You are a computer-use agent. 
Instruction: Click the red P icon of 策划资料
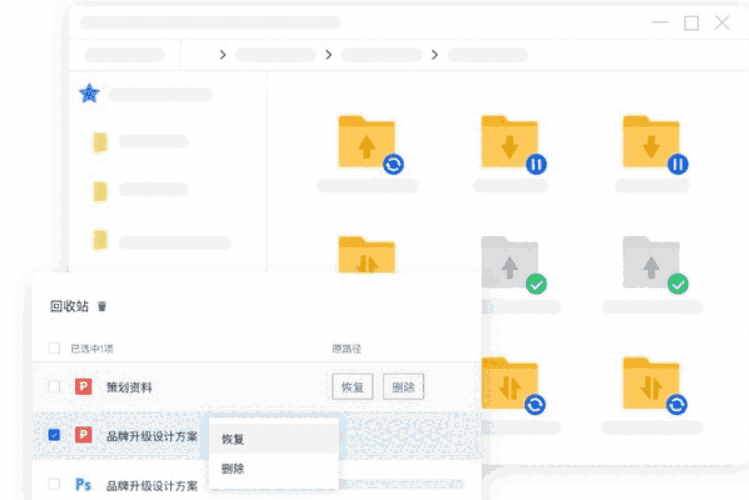point(84,386)
